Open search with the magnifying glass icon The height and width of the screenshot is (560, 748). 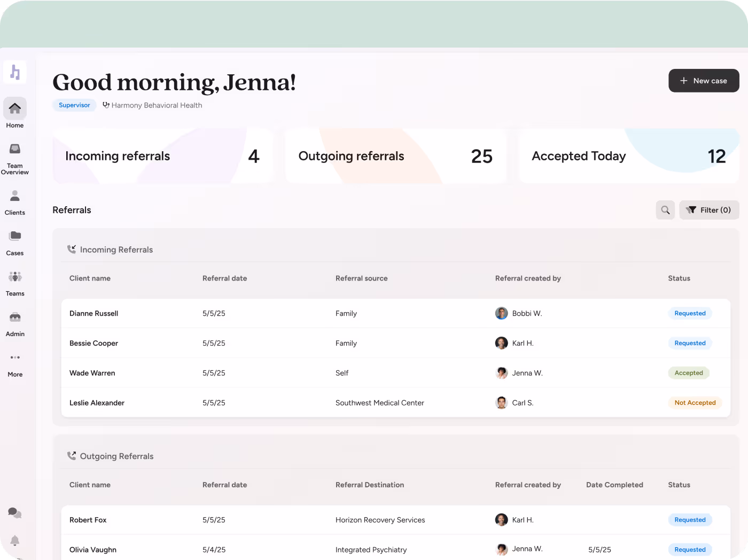665,210
